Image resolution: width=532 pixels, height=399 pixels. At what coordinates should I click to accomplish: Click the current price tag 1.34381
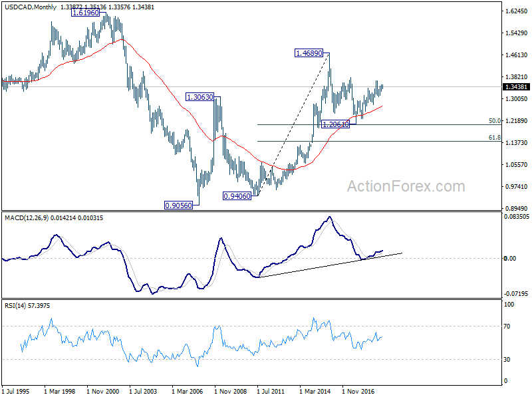[517, 87]
